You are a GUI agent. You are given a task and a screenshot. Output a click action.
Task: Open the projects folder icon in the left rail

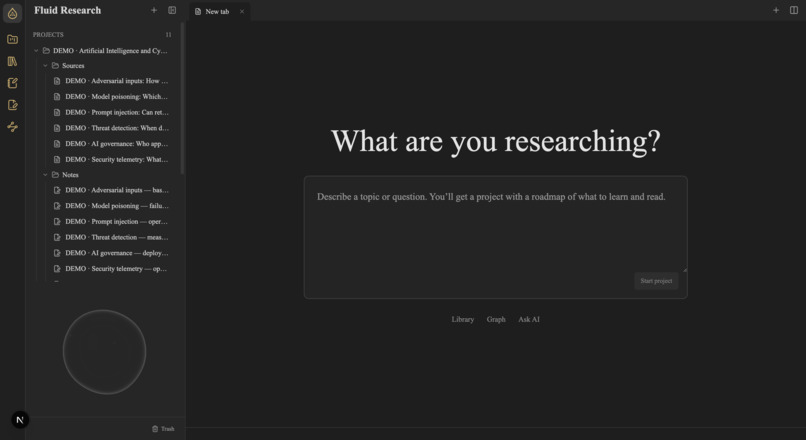[x=12, y=40]
